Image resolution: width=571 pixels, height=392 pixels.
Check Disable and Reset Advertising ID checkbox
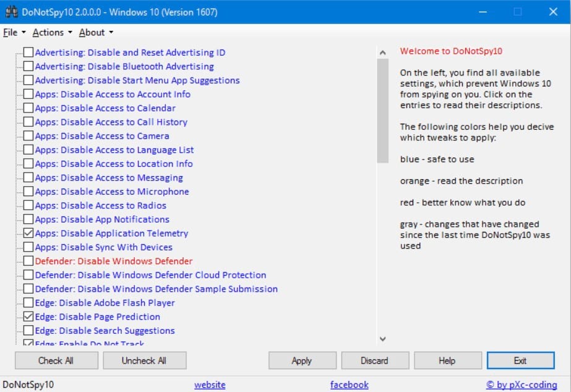coord(28,52)
